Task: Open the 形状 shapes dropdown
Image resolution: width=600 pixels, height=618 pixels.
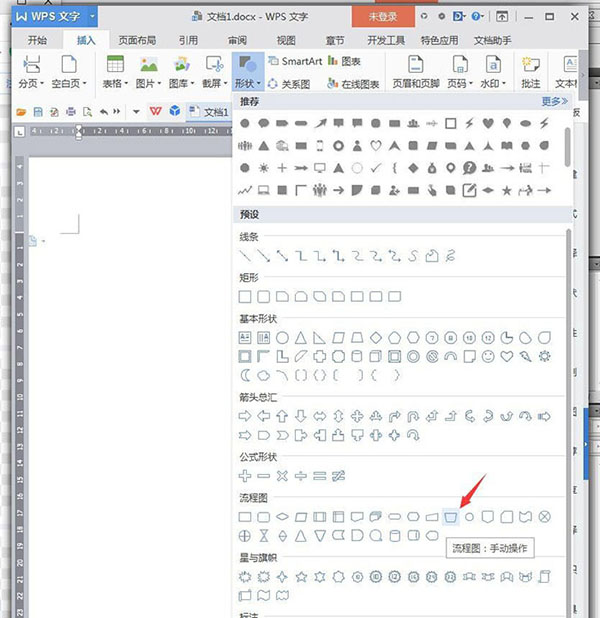Action: [248, 72]
